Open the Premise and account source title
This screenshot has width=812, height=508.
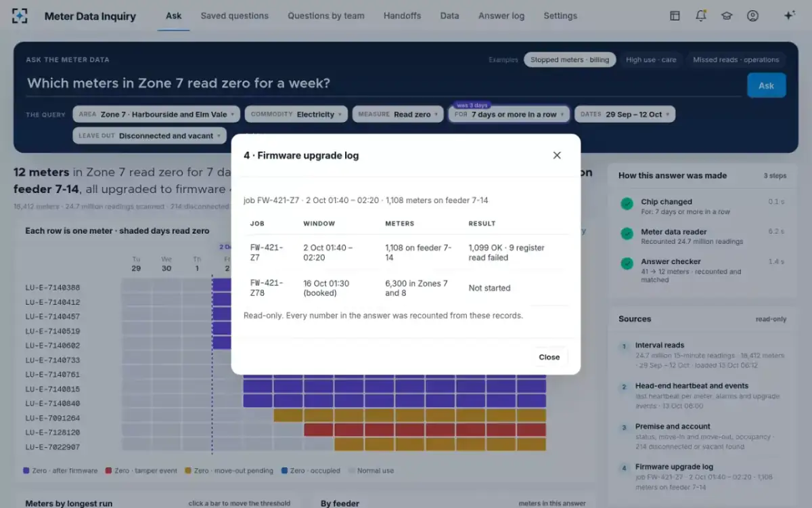pos(673,427)
